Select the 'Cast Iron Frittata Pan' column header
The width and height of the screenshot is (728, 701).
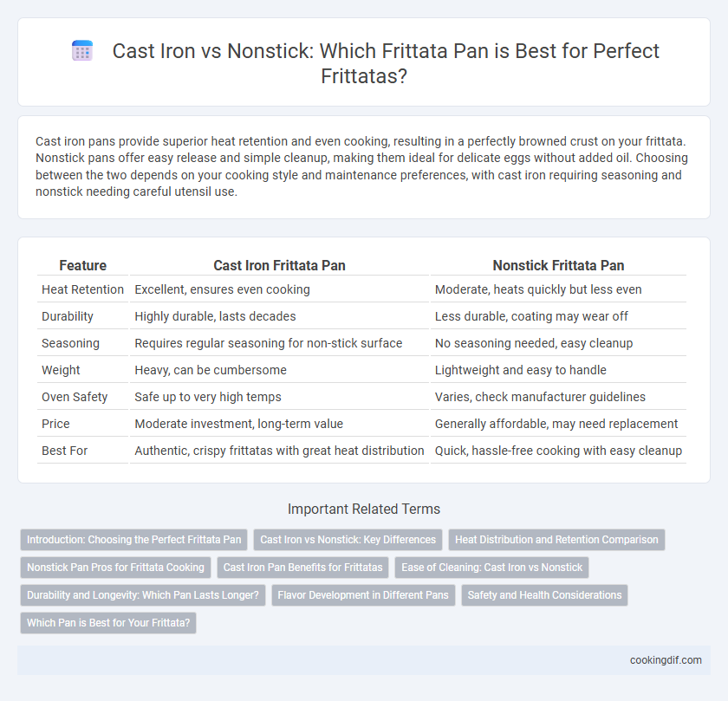coord(279,265)
